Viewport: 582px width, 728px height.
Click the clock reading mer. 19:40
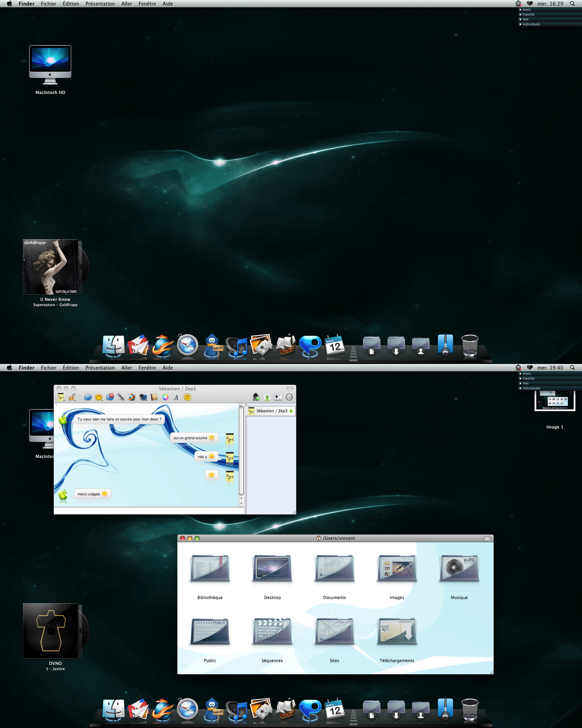coord(550,368)
